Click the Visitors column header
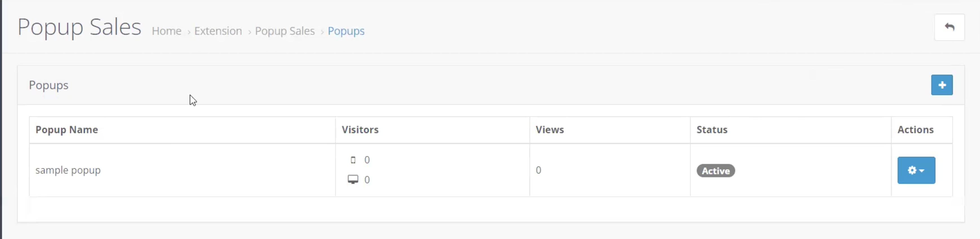This screenshot has width=980, height=239. tap(360, 130)
